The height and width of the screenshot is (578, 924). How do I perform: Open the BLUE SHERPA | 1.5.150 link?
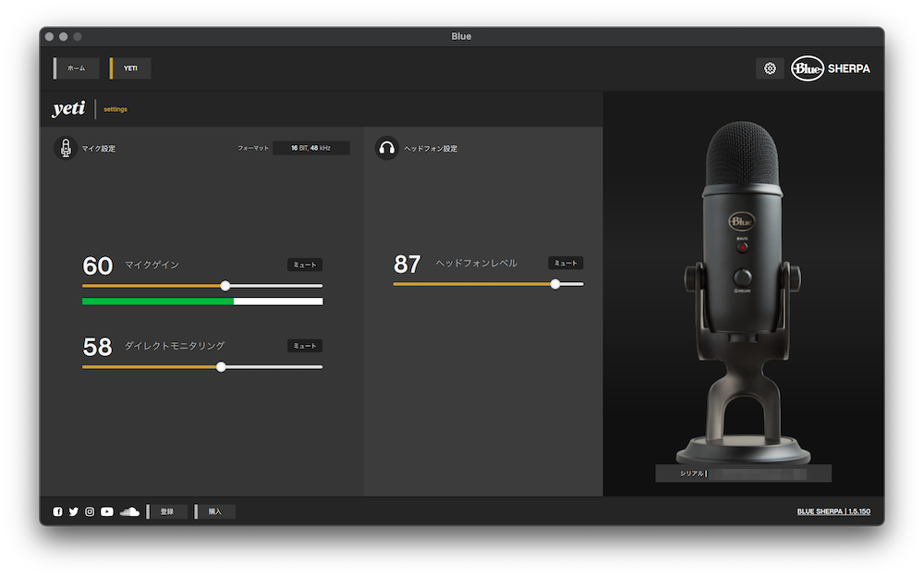tap(833, 511)
